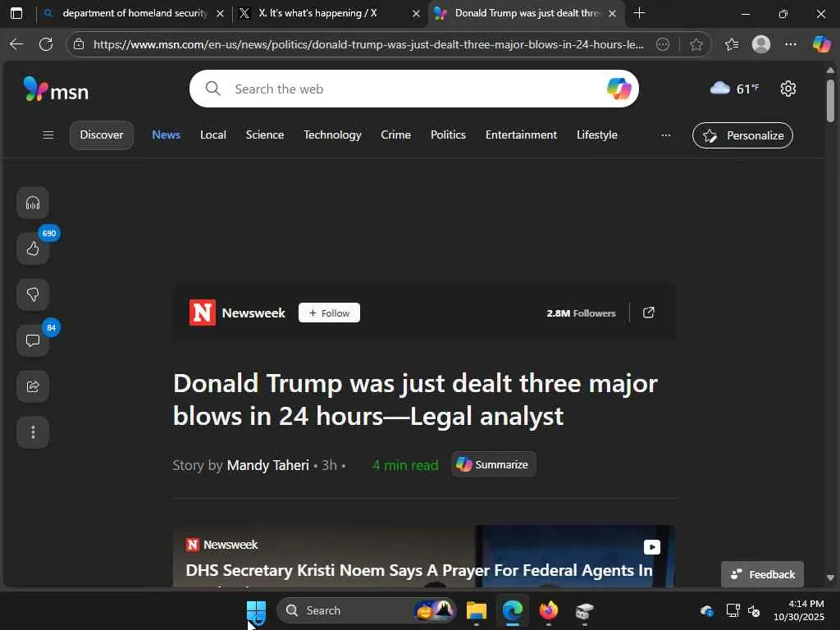840x630 pixels.
Task: Close the X tab
Action: tap(416, 13)
